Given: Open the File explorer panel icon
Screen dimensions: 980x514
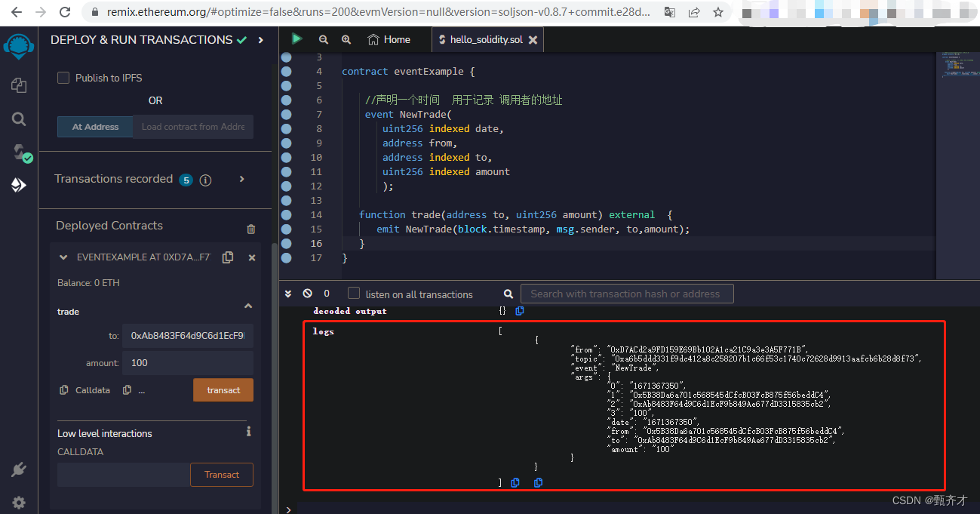Looking at the screenshot, I should click(19, 85).
